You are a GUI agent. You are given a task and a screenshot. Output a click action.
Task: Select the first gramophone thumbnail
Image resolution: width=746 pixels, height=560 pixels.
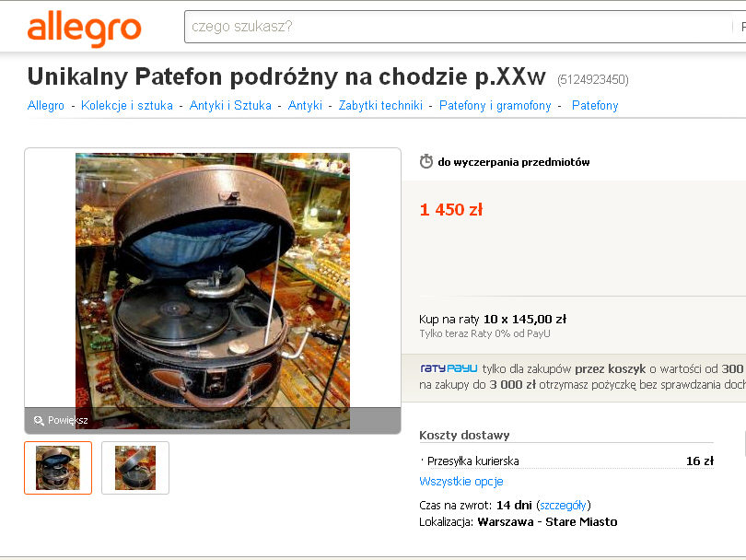pyautogui.click(x=58, y=468)
